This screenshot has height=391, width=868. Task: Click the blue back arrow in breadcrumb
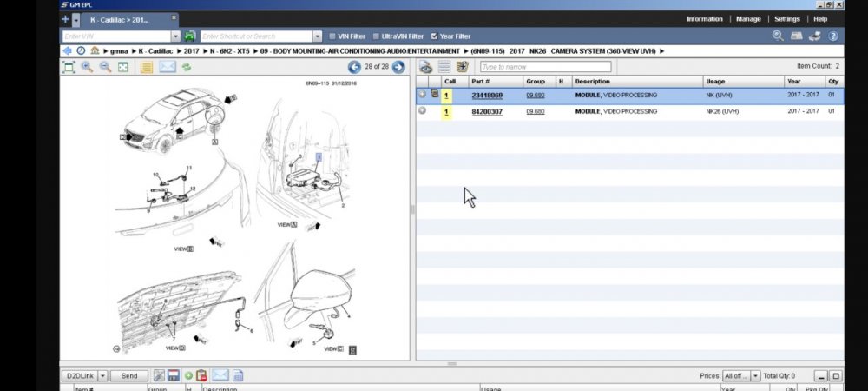(68, 51)
